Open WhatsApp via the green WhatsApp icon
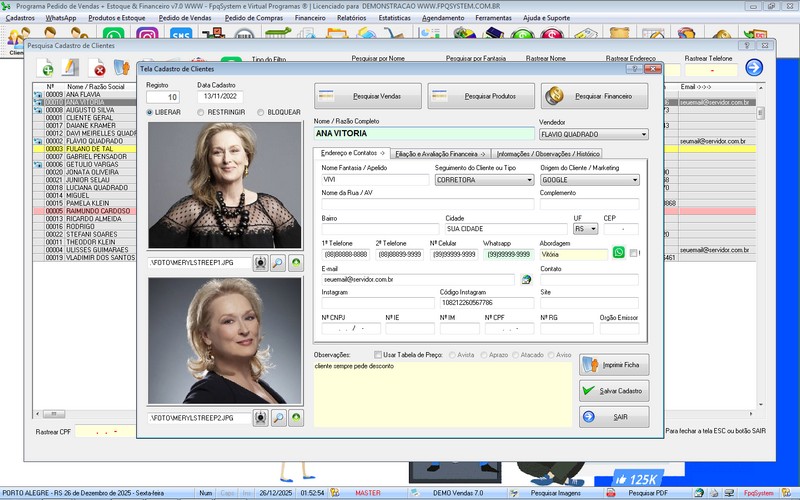Screen dimensions: 800x500 (618, 254)
